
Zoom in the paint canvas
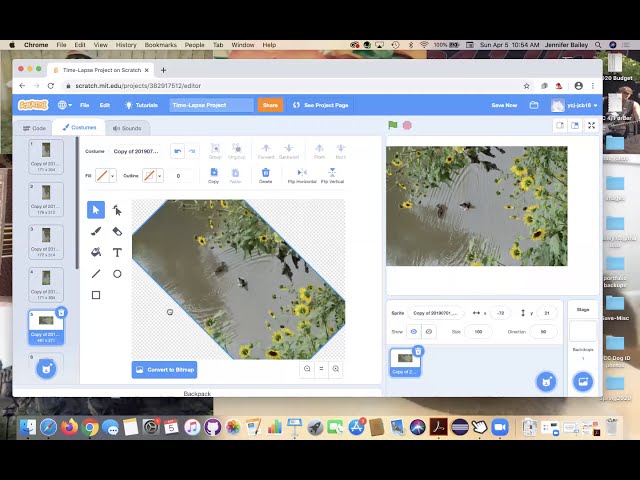pyautogui.click(x=336, y=369)
